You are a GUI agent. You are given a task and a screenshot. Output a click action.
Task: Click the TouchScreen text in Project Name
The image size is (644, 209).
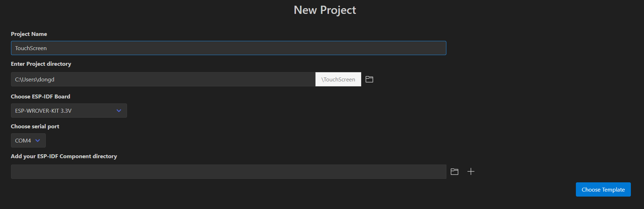pos(31,48)
